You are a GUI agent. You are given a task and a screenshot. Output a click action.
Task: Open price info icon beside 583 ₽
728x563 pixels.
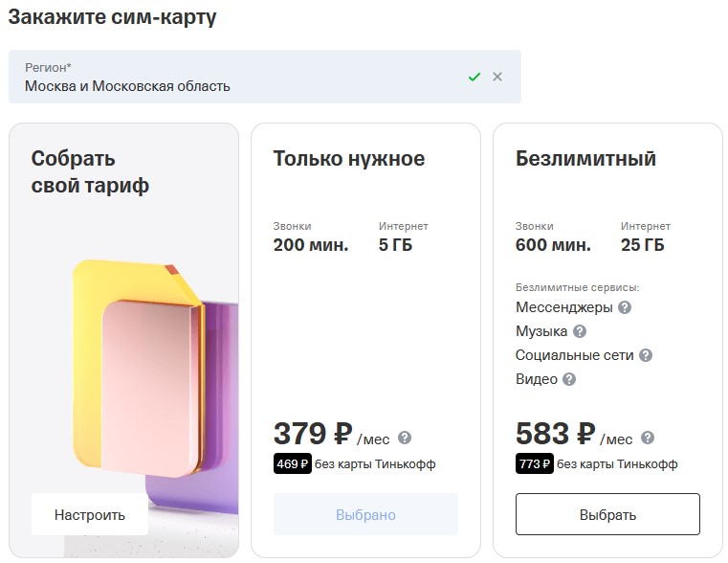648,438
